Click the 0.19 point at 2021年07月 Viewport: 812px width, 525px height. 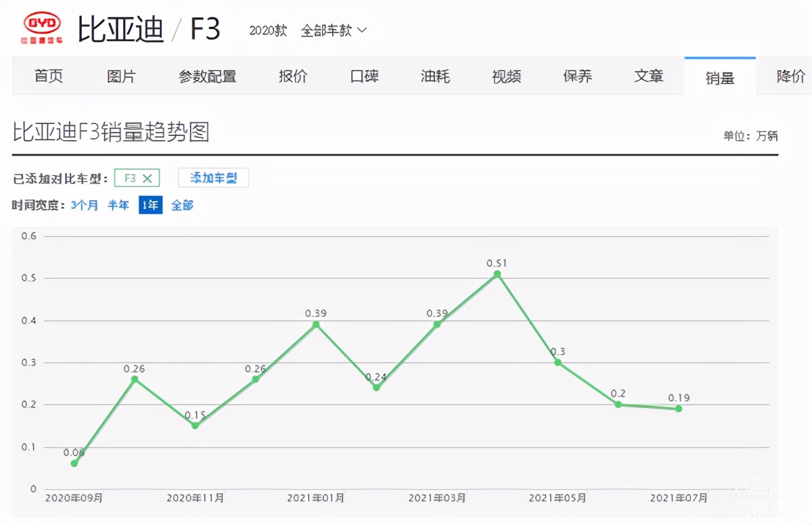pos(679,409)
